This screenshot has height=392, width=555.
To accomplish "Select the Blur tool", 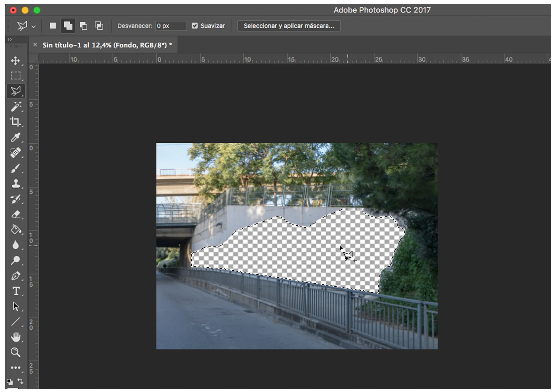I will tap(16, 245).
